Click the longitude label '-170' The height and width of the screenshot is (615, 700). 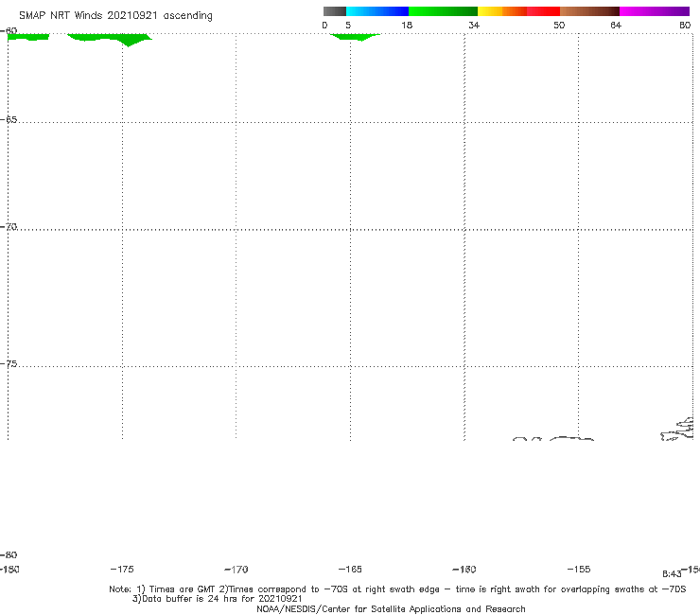[236, 570]
